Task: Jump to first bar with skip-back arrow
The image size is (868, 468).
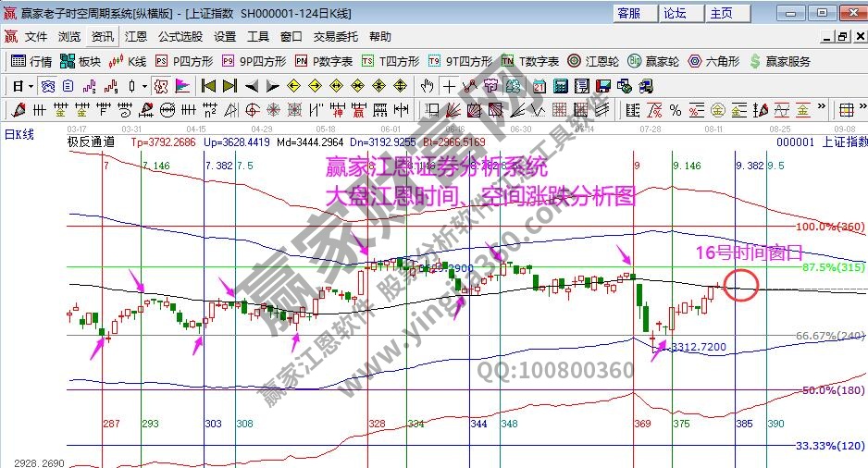Action: pos(207,86)
